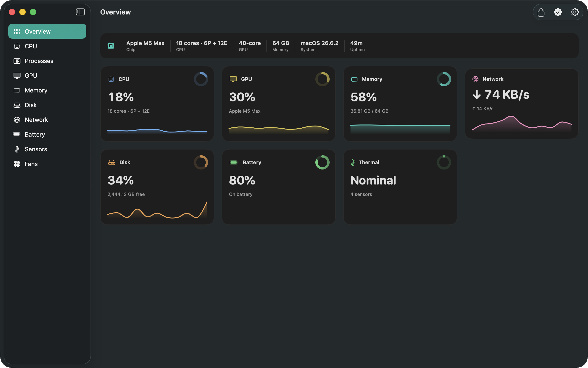Click the Memory 58% value
Screen dimensions: 588x368
click(364, 97)
